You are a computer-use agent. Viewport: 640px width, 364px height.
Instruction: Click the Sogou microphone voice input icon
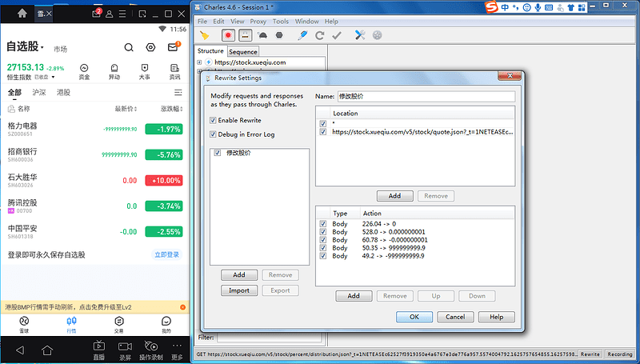pos(538,7)
